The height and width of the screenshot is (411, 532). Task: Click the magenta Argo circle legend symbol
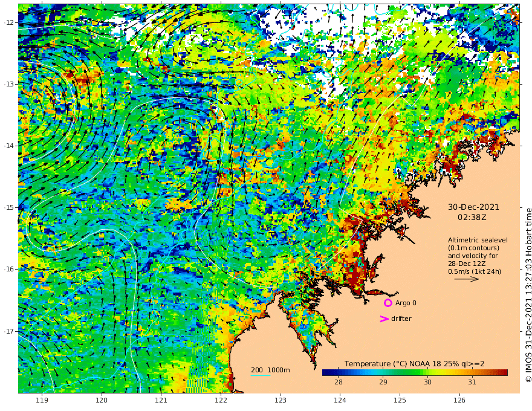coord(388,303)
